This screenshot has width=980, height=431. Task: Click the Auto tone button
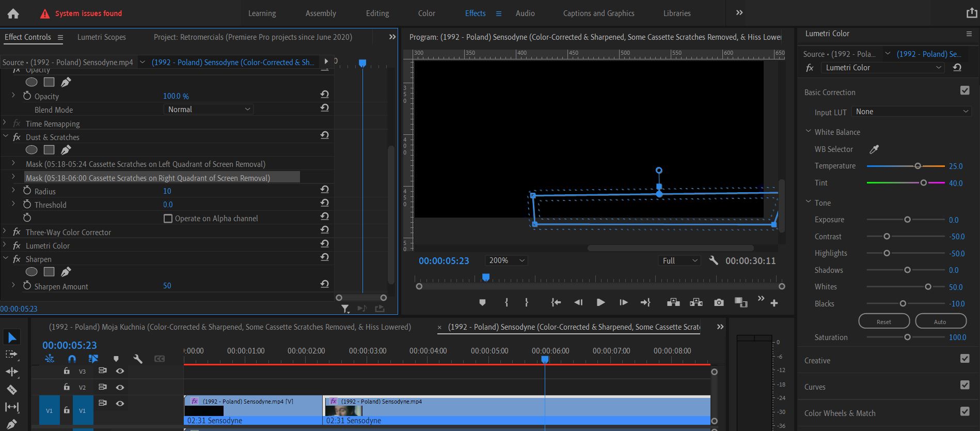(x=940, y=321)
